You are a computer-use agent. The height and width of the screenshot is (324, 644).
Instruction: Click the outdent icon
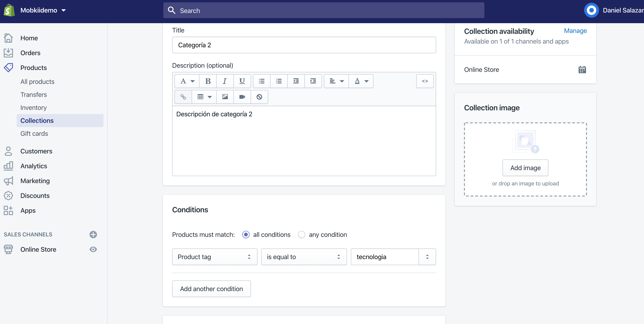[x=296, y=81]
